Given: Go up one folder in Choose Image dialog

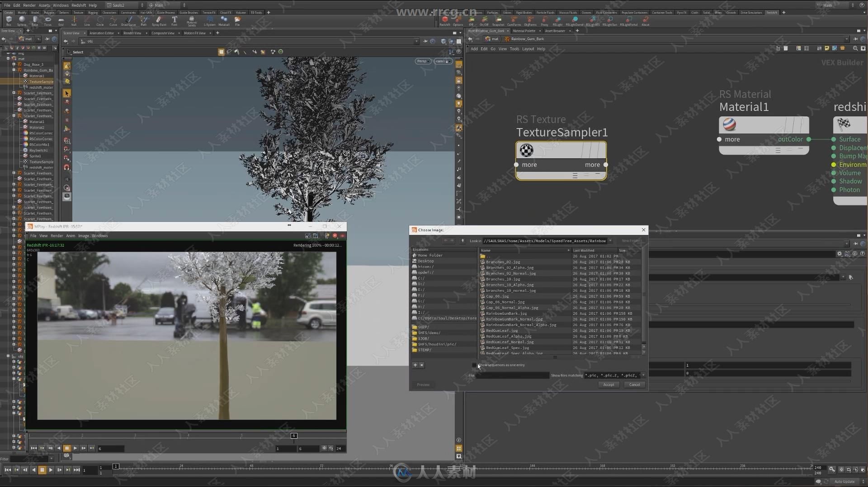Looking at the screenshot, I should [462, 241].
